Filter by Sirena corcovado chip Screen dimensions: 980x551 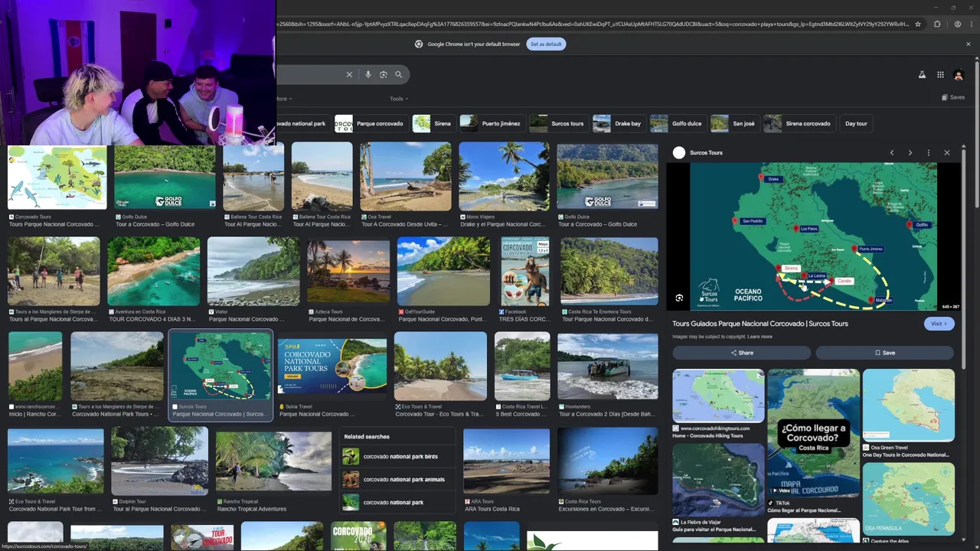(799, 123)
